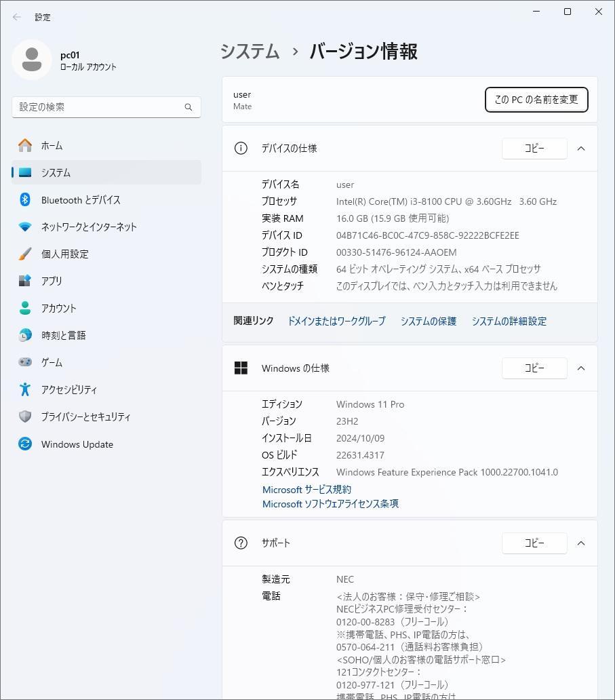Minimize the 設定 window
Image resolution: width=615 pixels, height=700 pixels.
point(536,12)
